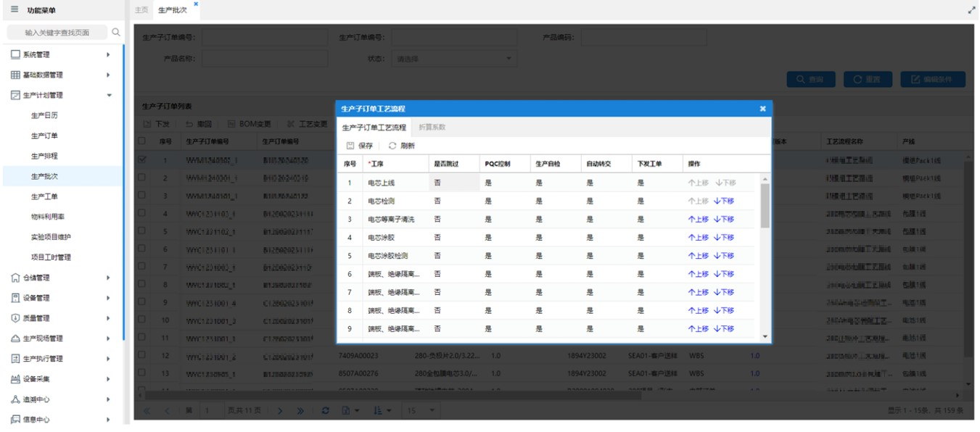Toggle the checkbox for table row 12
Viewport: 980px width, 432px height.
(142, 355)
